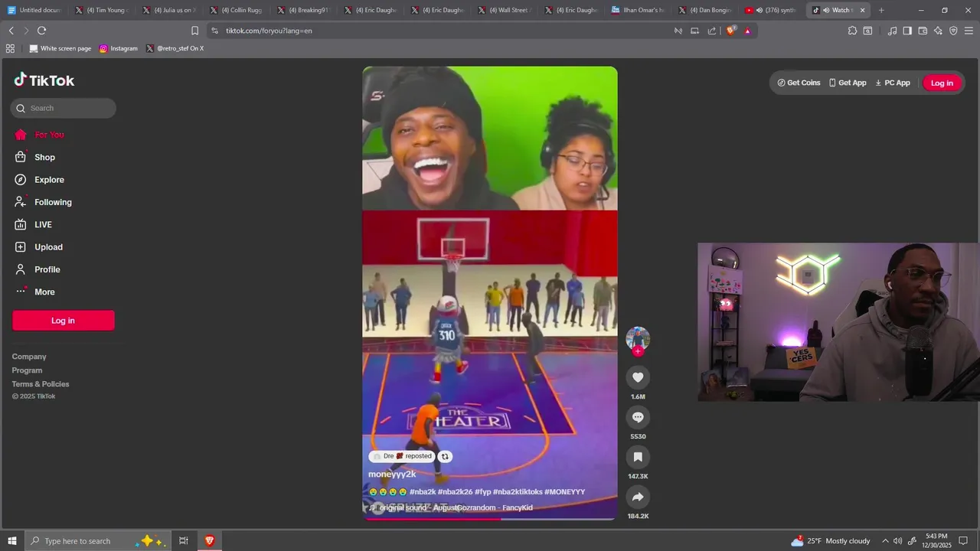Expand the Program footer section
The width and height of the screenshot is (980, 551).
[x=27, y=370]
